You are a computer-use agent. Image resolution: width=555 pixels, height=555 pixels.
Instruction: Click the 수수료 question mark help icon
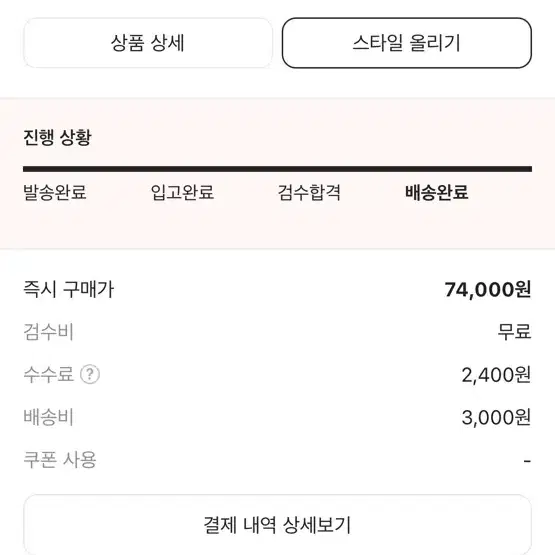[90, 374]
